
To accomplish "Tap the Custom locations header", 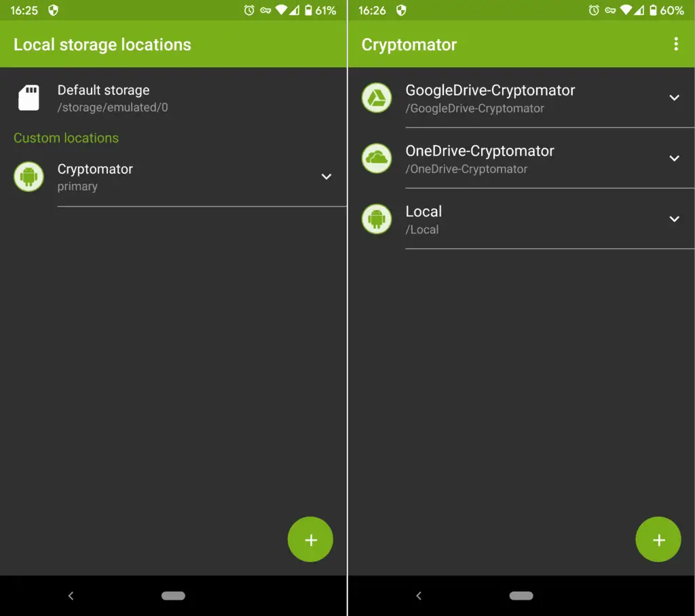I will click(66, 138).
